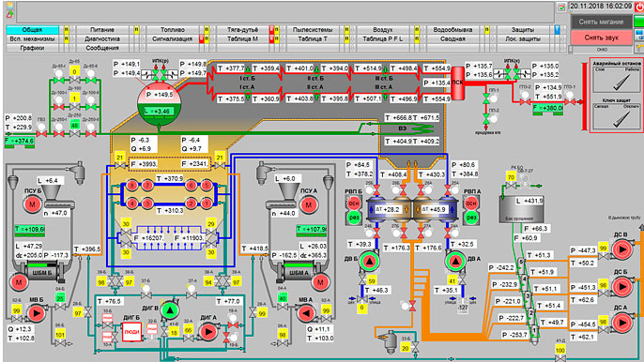Viewport: 644px width, 362px height.
Task: Select the ШБМ А mill motor icon
Action: tap(320, 282)
